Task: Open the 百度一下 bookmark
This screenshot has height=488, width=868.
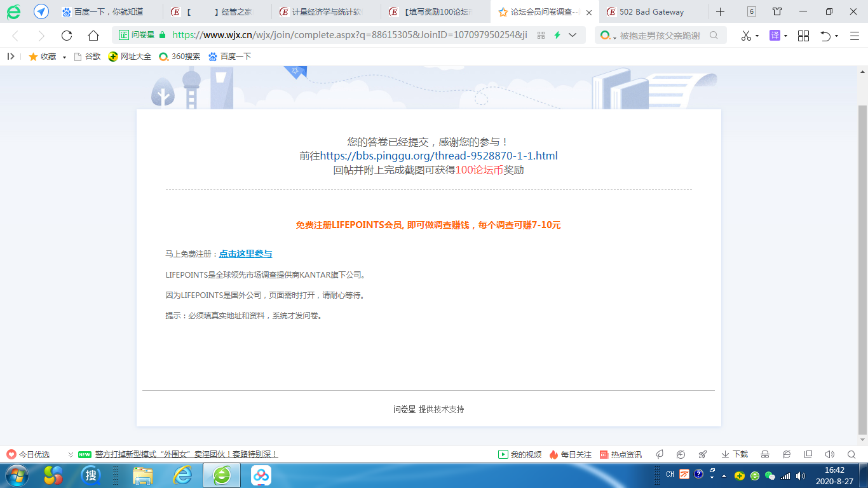Action: (x=229, y=57)
